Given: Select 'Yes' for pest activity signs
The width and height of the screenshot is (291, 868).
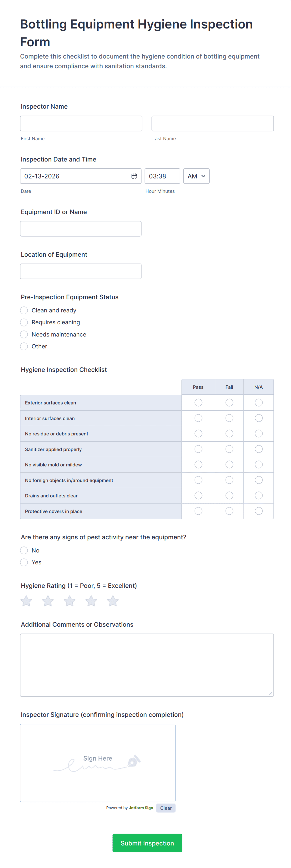Looking at the screenshot, I should [24, 562].
